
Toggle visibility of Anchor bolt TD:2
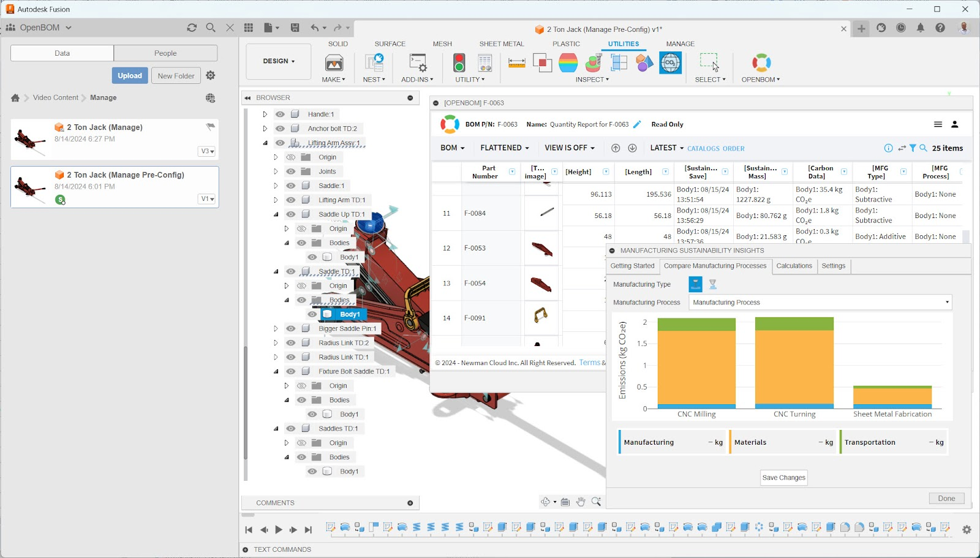[x=280, y=129]
